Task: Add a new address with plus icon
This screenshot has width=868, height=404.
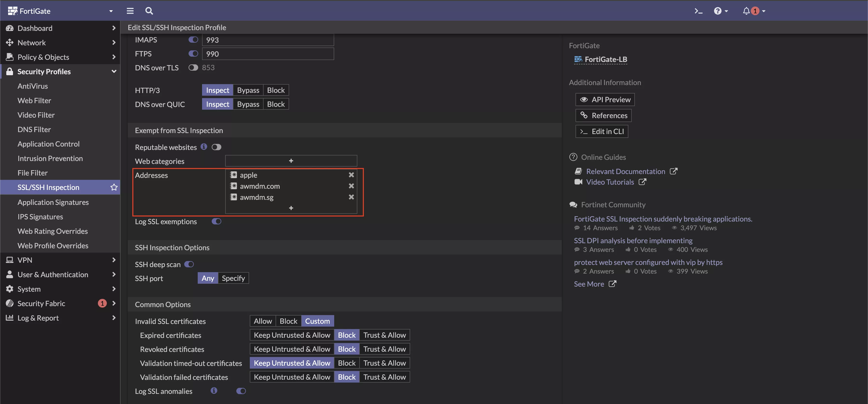Action: click(x=291, y=208)
